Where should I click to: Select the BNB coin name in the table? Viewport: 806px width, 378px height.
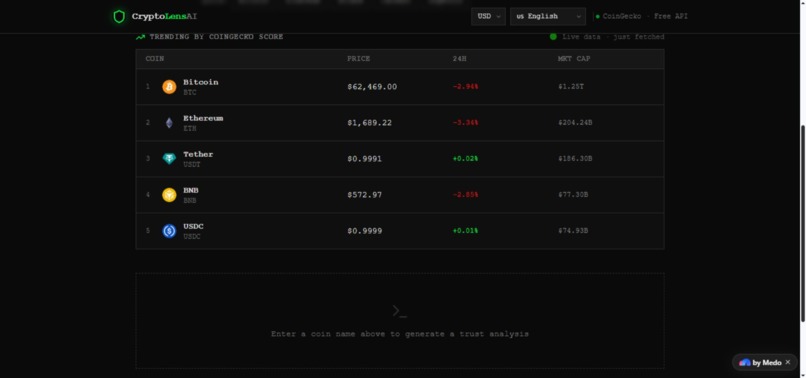point(191,190)
